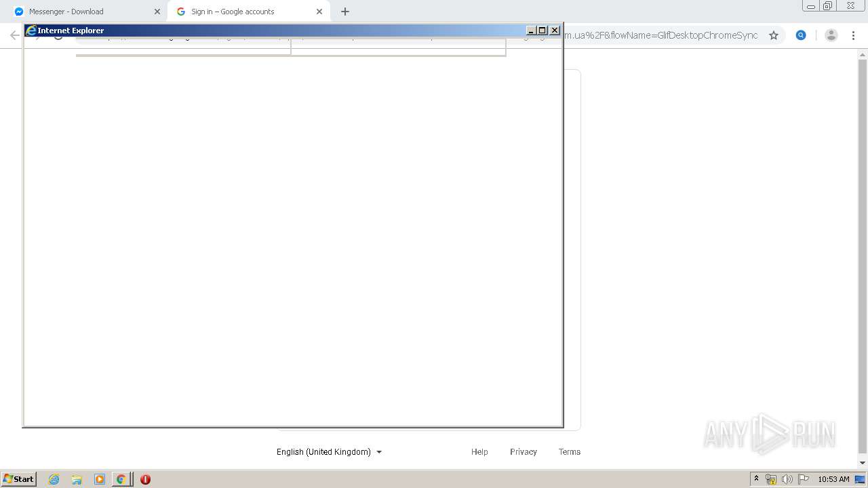
Task: Open the volume speaker tray icon
Action: pyautogui.click(x=787, y=479)
